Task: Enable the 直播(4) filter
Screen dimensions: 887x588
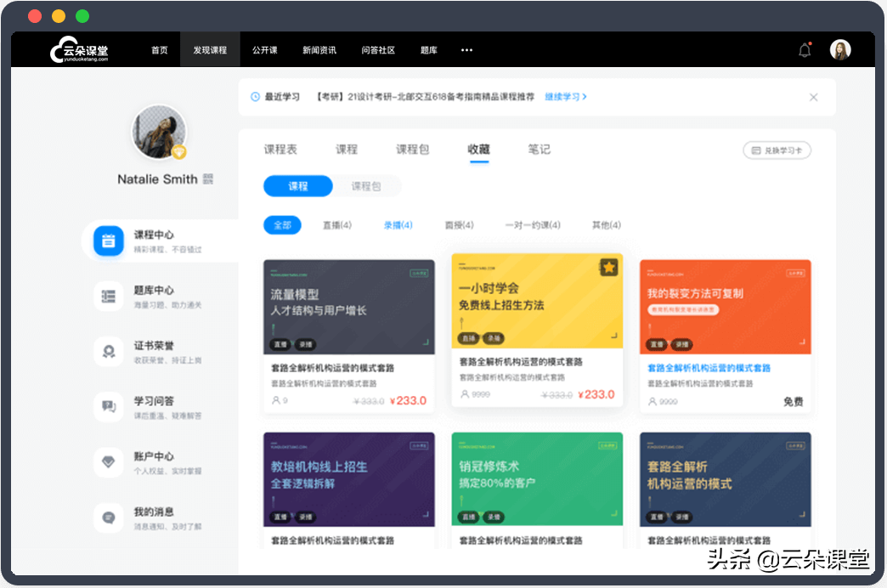Action: [x=336, y=224]
